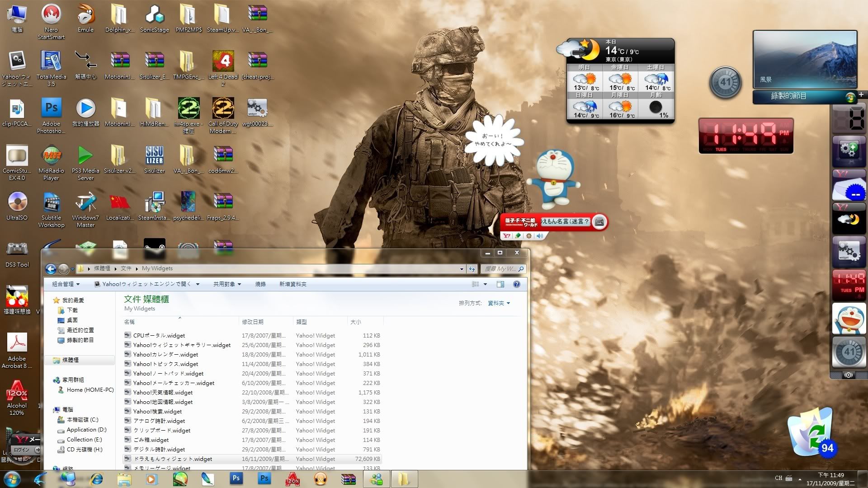Launch UltraISO from the desktop
The height and width of the screenshot is (488, 868).
click(x=17, y=206)
